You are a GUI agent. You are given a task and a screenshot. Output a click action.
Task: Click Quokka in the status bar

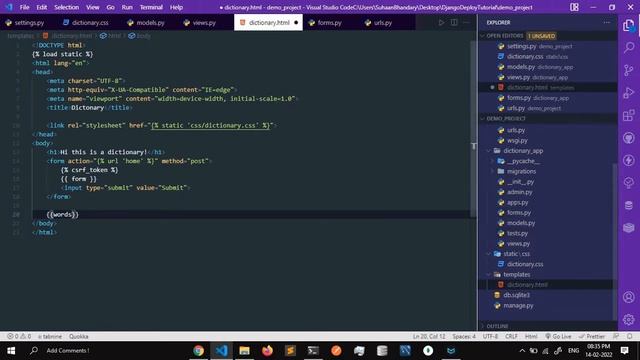pos(78,336)
